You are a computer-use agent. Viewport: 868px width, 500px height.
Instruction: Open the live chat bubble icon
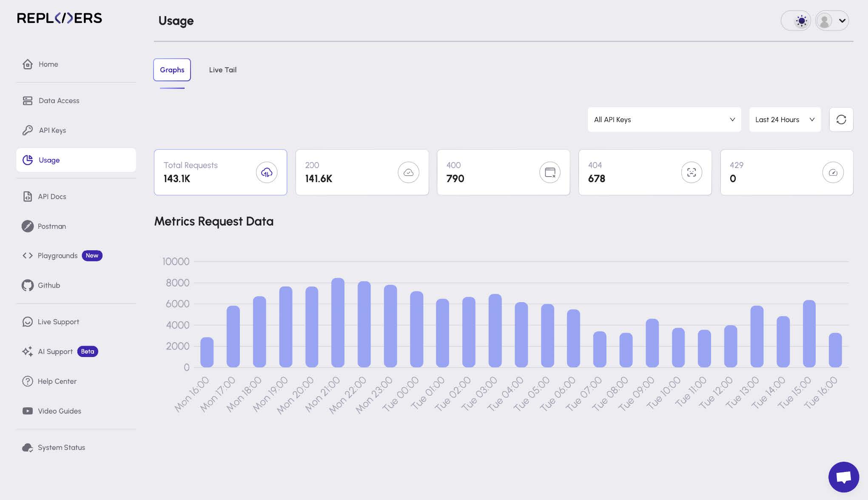pyautogui.click(x=843, y=477)
